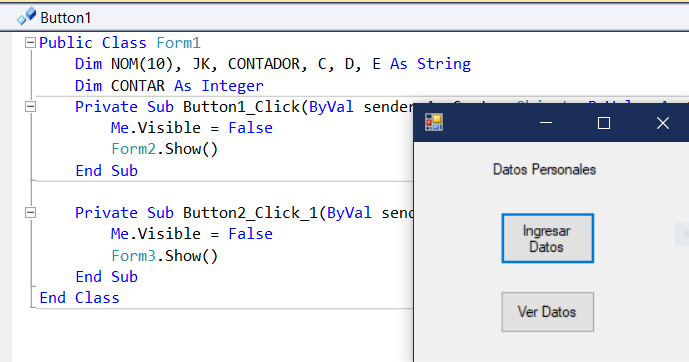Click the End Class statement
This screenshot has height=362, width=689.
point(79,298)
